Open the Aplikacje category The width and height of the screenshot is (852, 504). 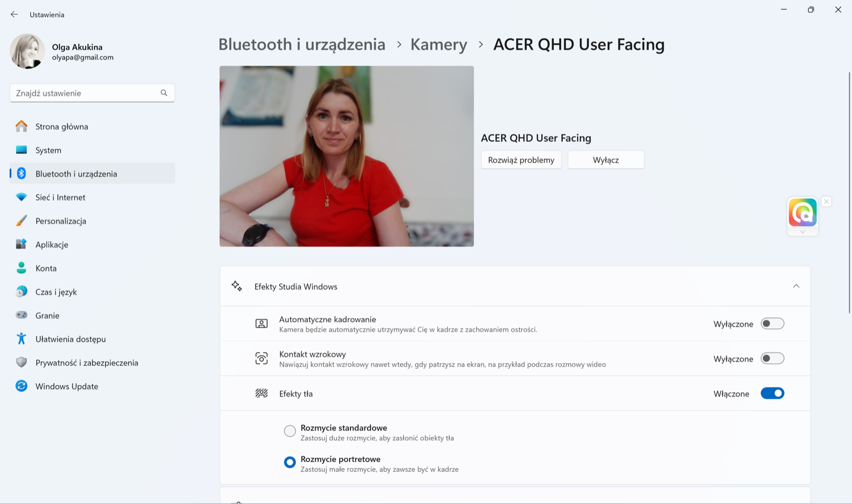pyautogui.click(x=92, y=244)
